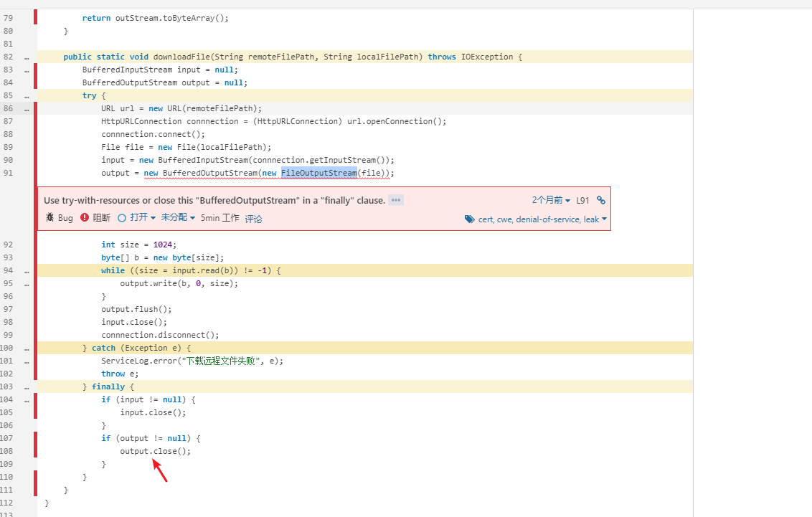
Task: Click the L91 line reference
Action: coord(582,201)
